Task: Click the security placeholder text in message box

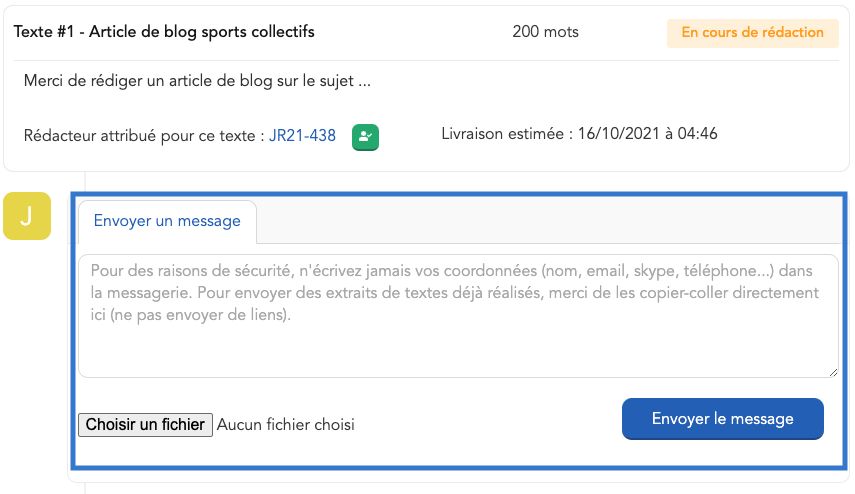Action: tap(455, 293)
